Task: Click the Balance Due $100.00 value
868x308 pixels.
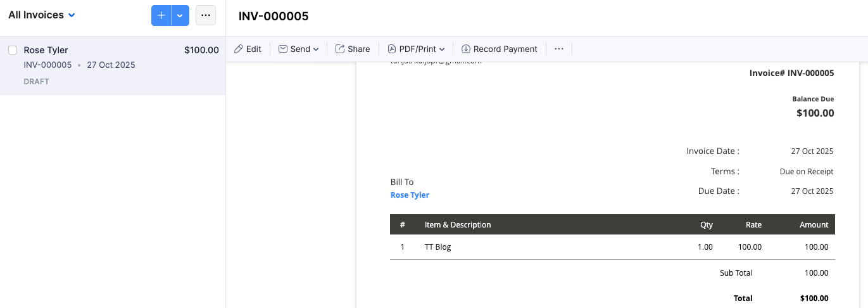Action: pyautogui.click(x=815, y=113)
